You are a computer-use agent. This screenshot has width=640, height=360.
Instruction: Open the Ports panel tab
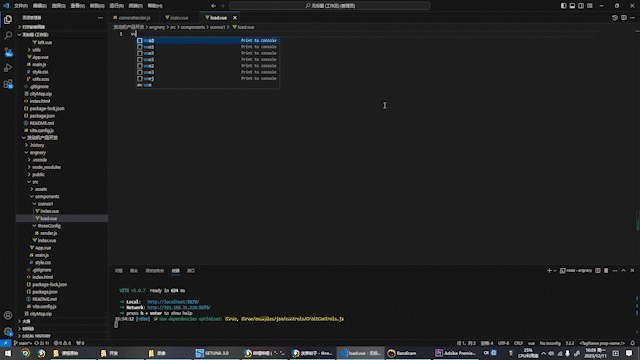pyautogui.click(x=191, y=271)
